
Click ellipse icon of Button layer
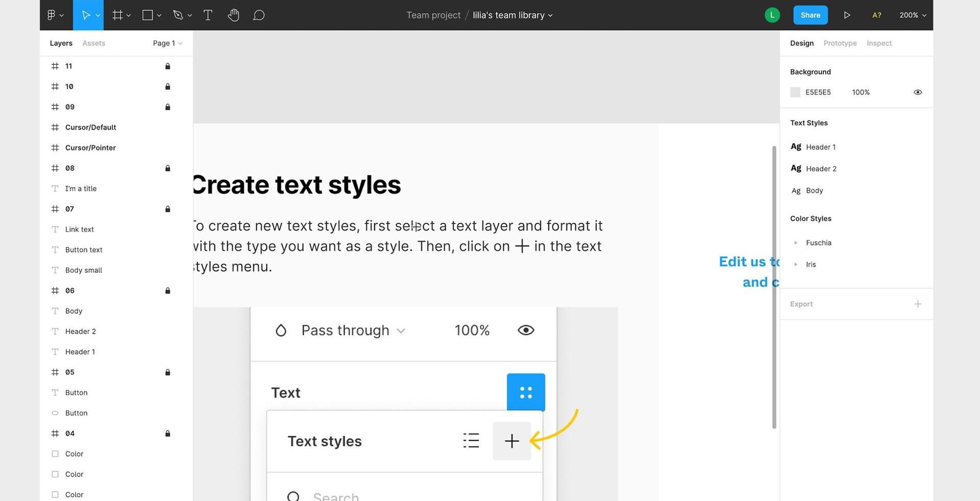click(x=55, y=413)
